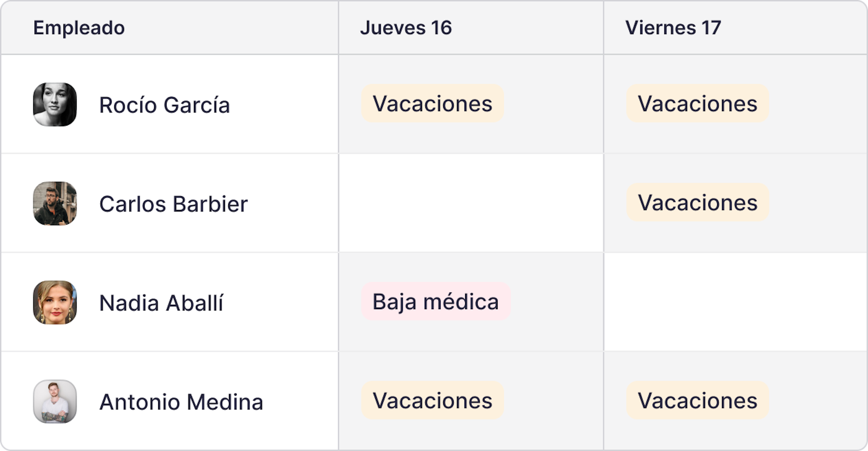Select the Antonio Medina name
This screenshot has width=868, height=451.
coord(181,402)
